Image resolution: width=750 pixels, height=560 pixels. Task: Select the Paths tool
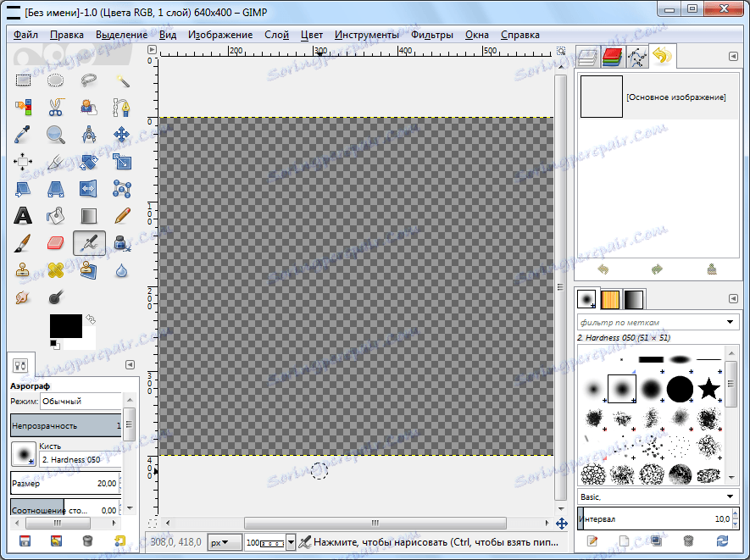[x=122, y=107]
